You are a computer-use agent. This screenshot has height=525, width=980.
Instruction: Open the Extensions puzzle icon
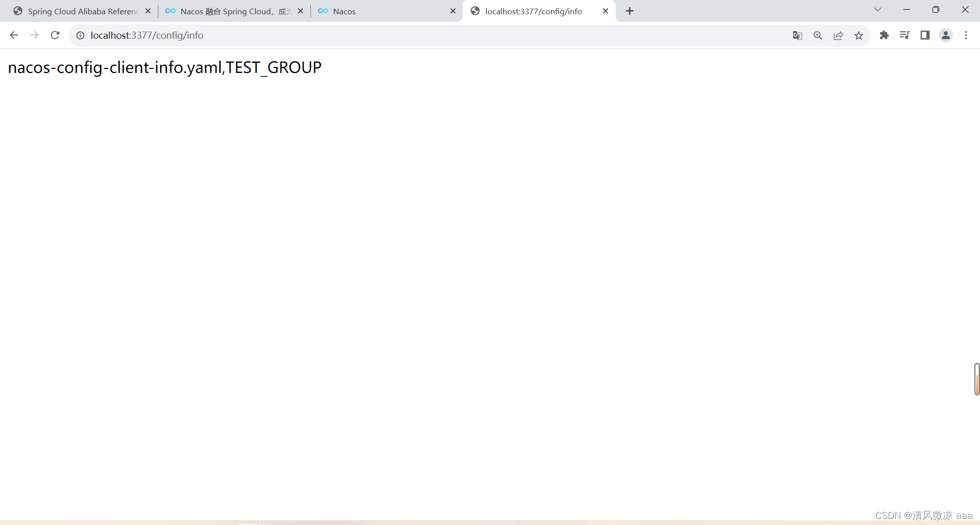(x=884, y=35)
